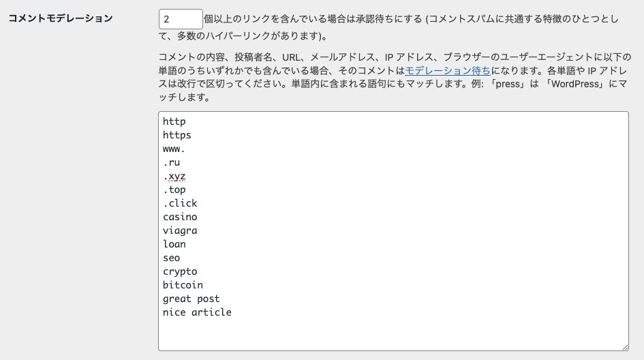Click the 'www.' entry in textarea
This screenshot has height=360, width=644.
(174, 149)
